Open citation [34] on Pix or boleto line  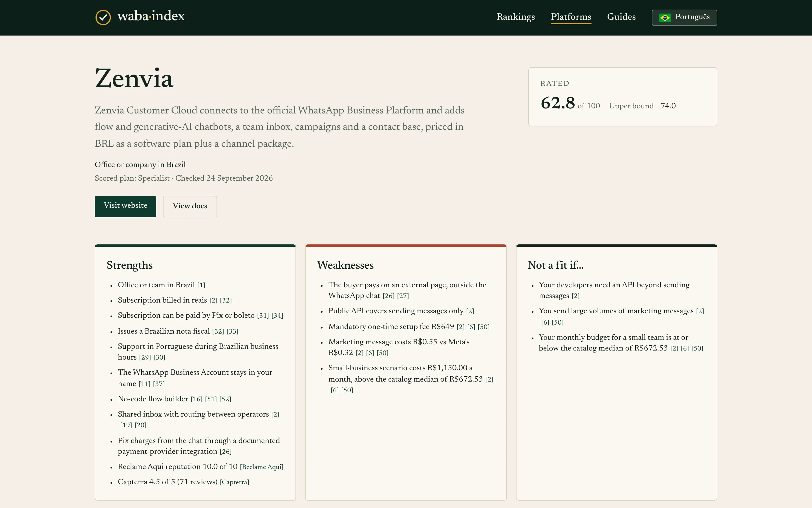277,316
